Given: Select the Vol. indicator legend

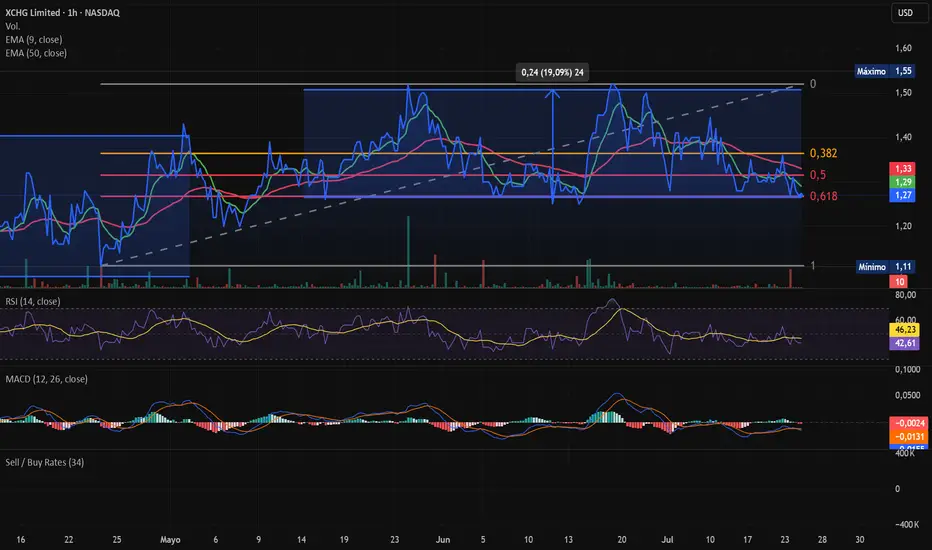Looking at the screenshot, I should [12, 26].
